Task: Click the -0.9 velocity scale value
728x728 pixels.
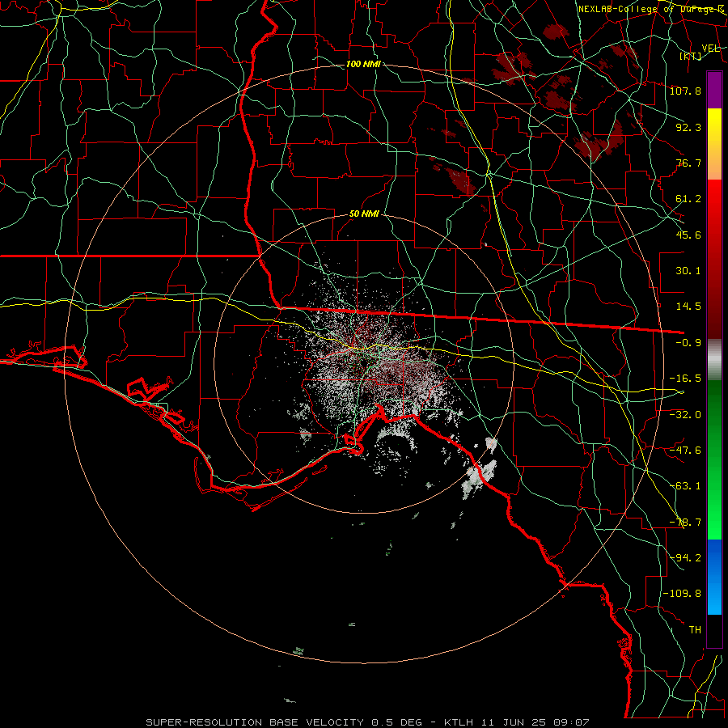Action: (x=688, y=343)
